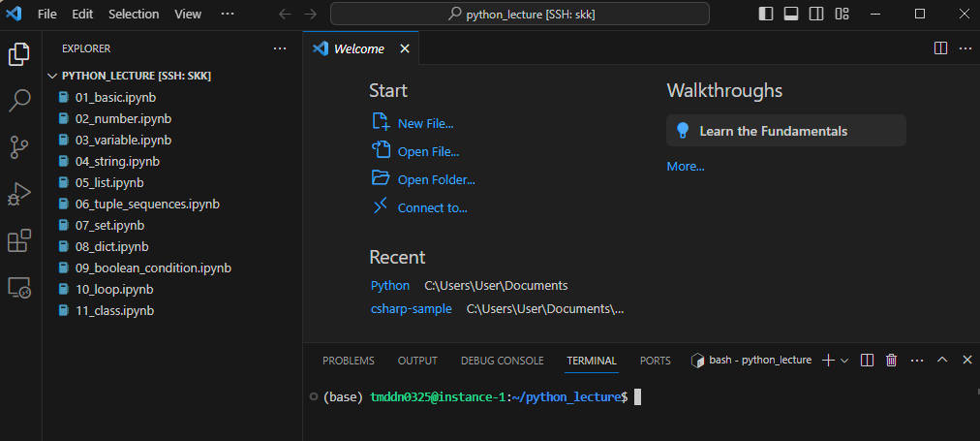Create a new terminal with plus icon
This screenshot has width=980, height=441.
point(828,361)
